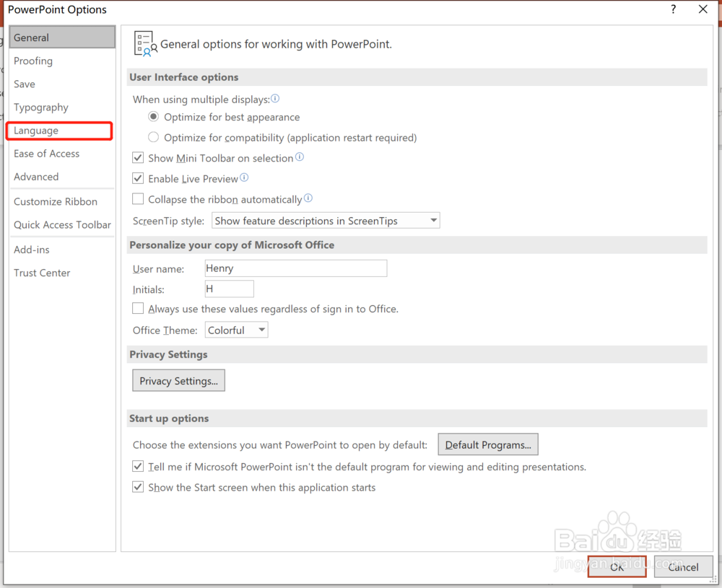Click the Initials input field

230,289
